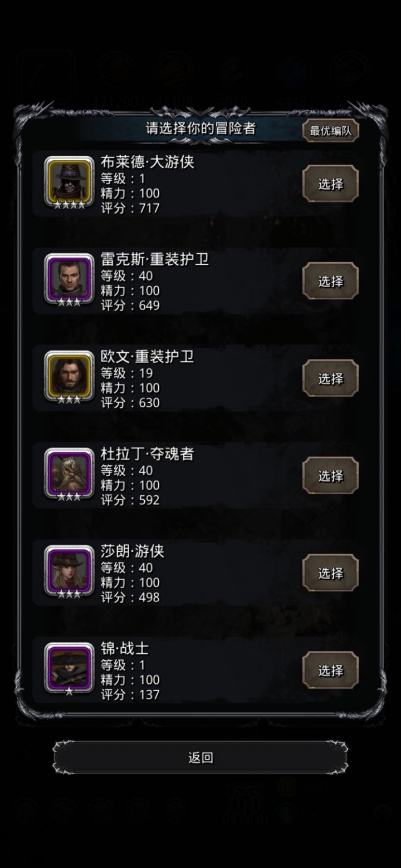
Task: Select adventurer 布莱德·大游侠
Action: click(330, 184)
